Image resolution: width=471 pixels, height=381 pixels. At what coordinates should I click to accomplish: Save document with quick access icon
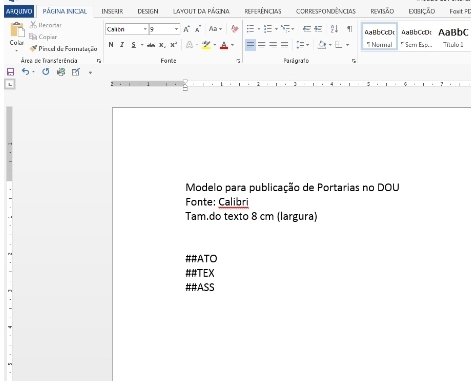(10, 72)
